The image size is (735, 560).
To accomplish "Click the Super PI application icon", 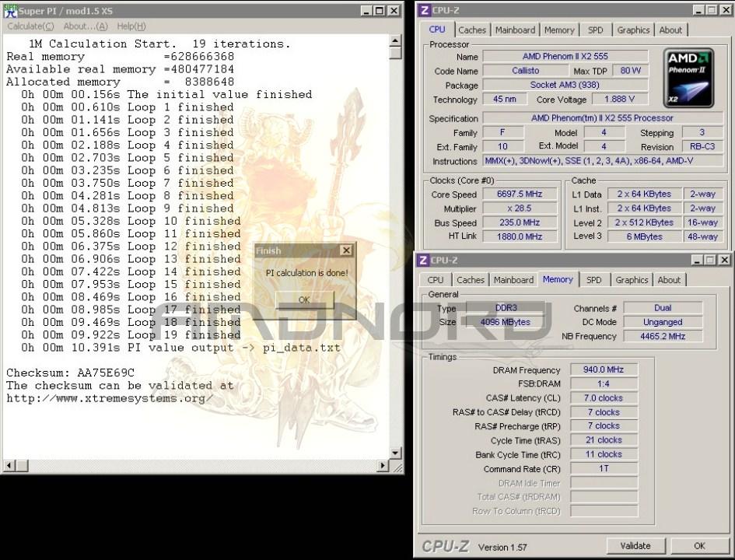I will [10, 11].
